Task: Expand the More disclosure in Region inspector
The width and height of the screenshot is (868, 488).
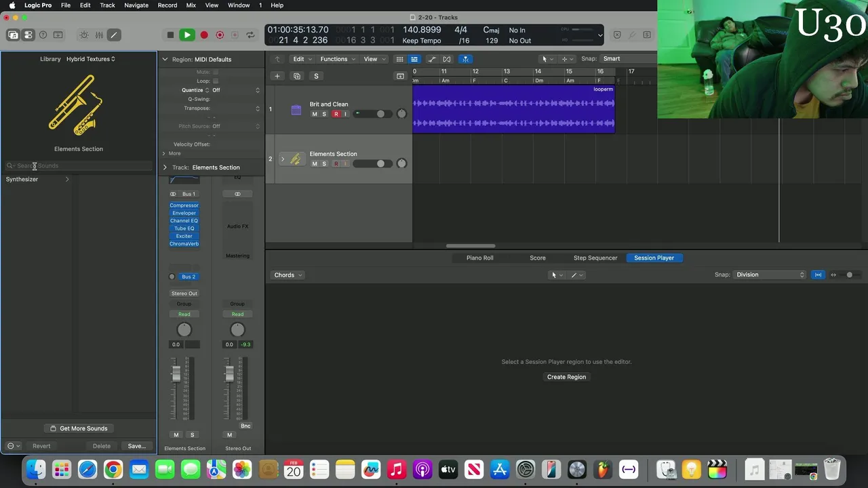Action: [163, 153]
